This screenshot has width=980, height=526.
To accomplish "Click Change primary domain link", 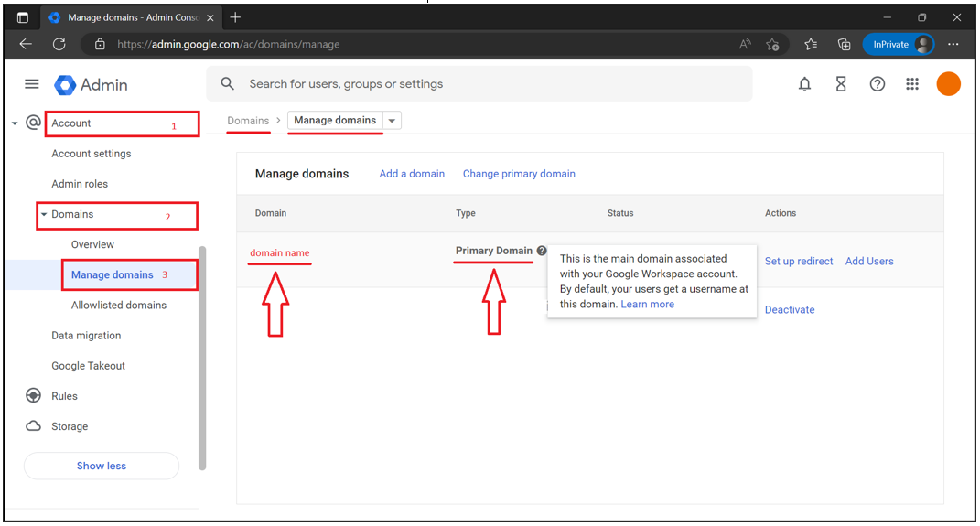I will pos(519,174).
